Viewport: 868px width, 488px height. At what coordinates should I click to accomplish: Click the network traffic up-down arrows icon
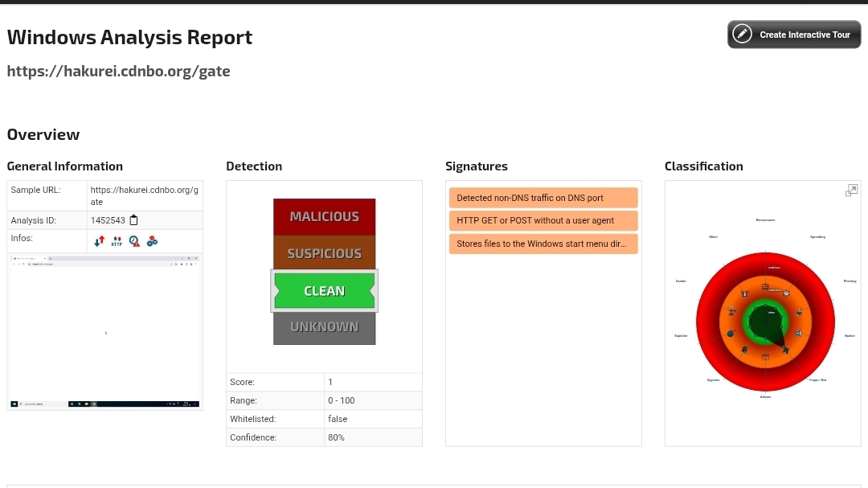point(99,241)
